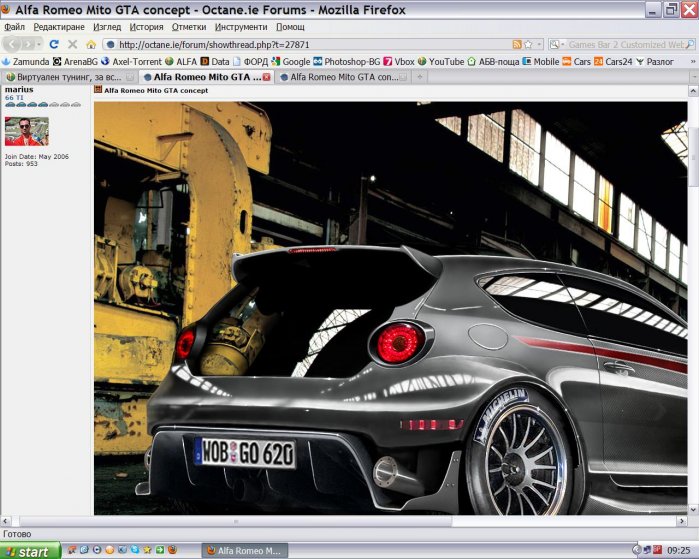This screenshot has width=699, height=559.
Task: Click the RSS feed icon in address bar
Action: click(517, 45)
